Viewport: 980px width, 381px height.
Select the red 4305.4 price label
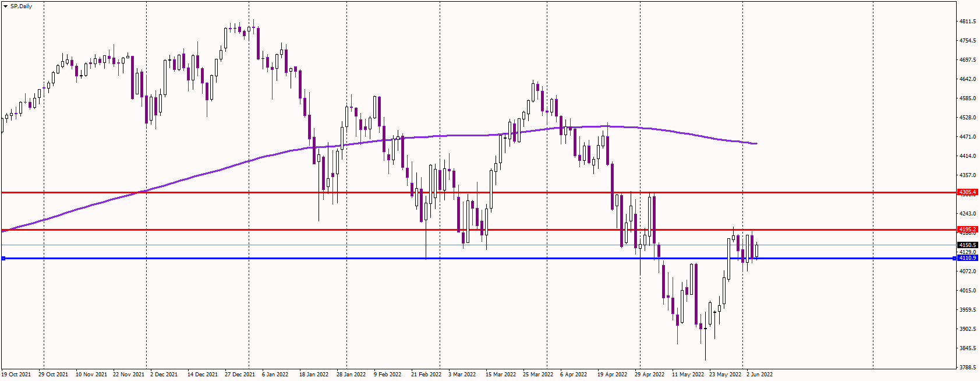click(968, 192)
